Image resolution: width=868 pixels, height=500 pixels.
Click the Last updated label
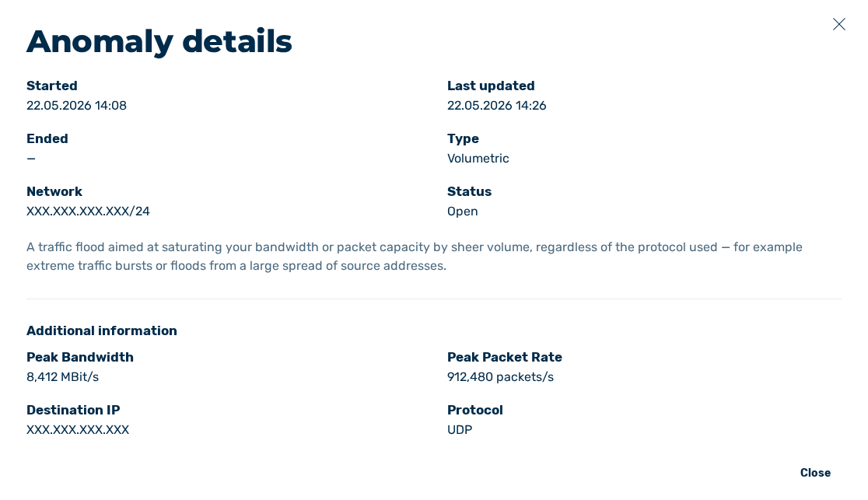[491, 86]
